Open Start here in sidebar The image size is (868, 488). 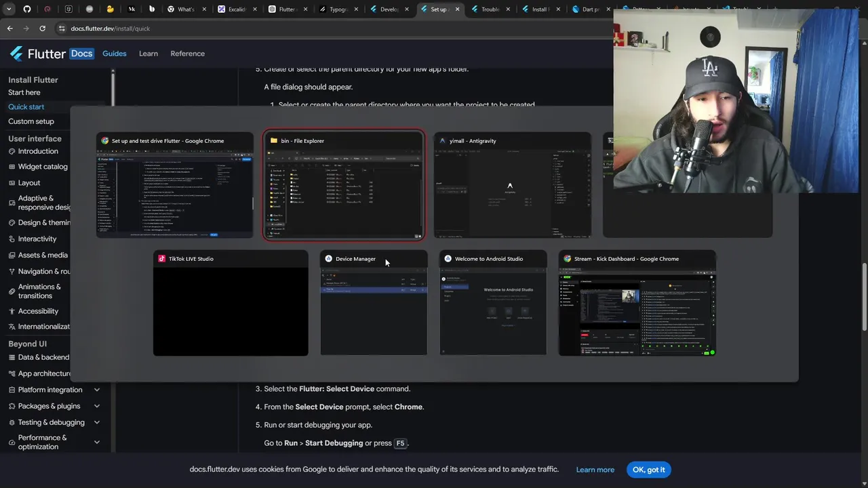(x=24, y=92)
